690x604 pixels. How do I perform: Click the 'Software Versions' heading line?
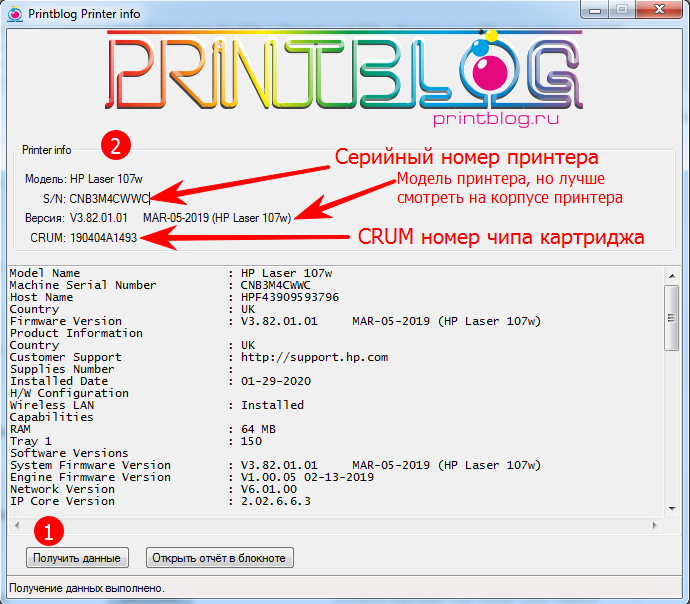point(69,453)
